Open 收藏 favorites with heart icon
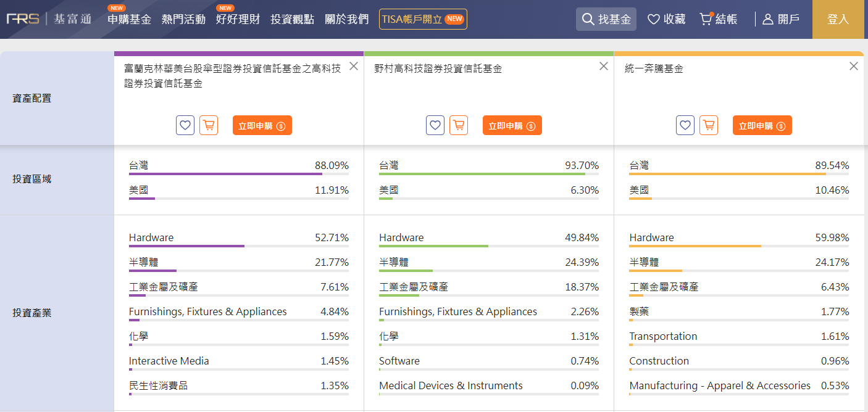 pos(666,19)
